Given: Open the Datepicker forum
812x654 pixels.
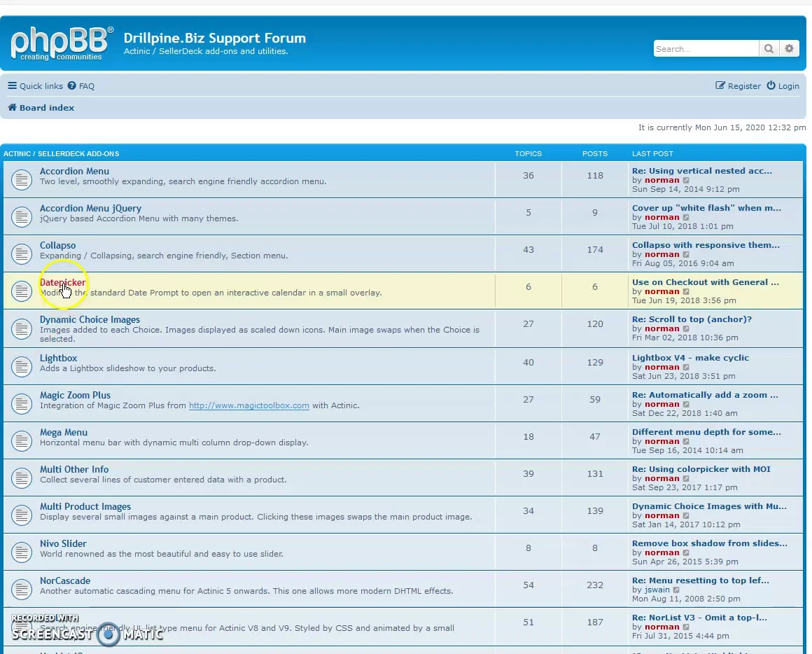Looking at the screenshot, I should (62, 283).
